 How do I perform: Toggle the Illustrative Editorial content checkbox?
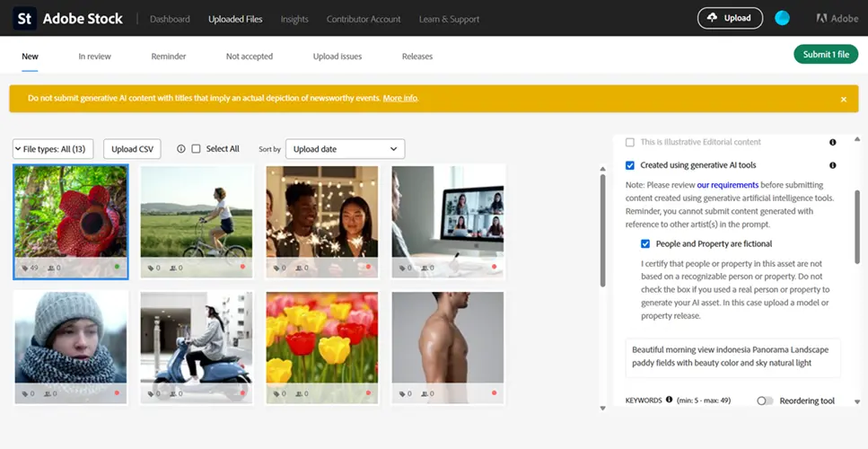pos(630,142)
